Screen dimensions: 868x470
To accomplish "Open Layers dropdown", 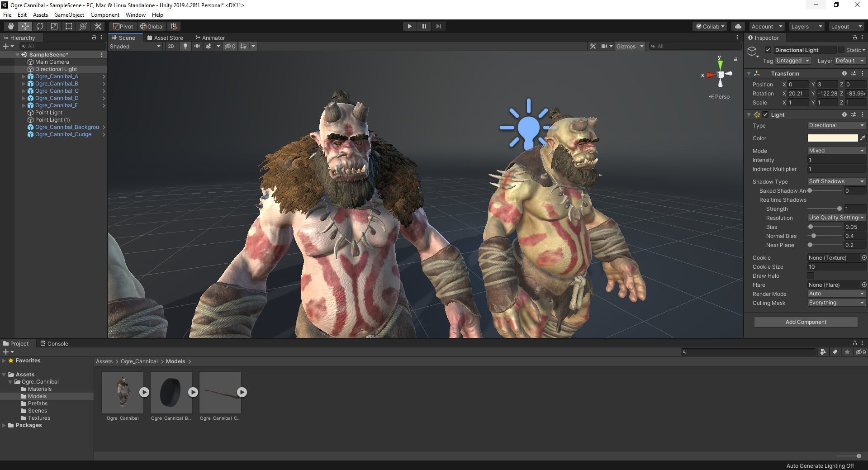I will point(806,26).
